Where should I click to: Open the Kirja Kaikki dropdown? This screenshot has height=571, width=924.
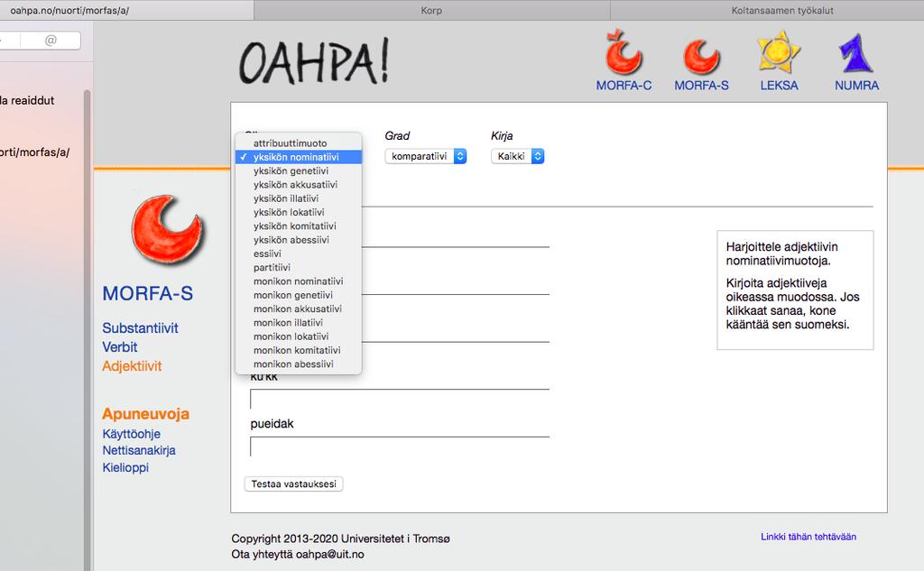tap(517, 156)
